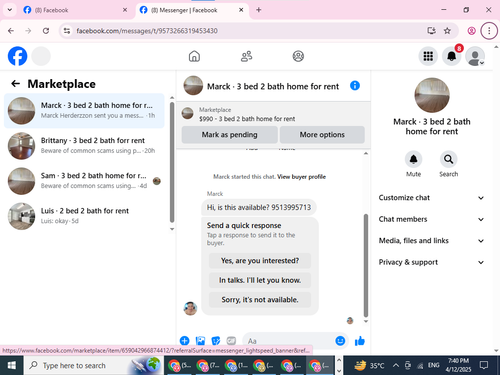Expand the Chat members section
The image size is (500, 375).
point(431,219)
